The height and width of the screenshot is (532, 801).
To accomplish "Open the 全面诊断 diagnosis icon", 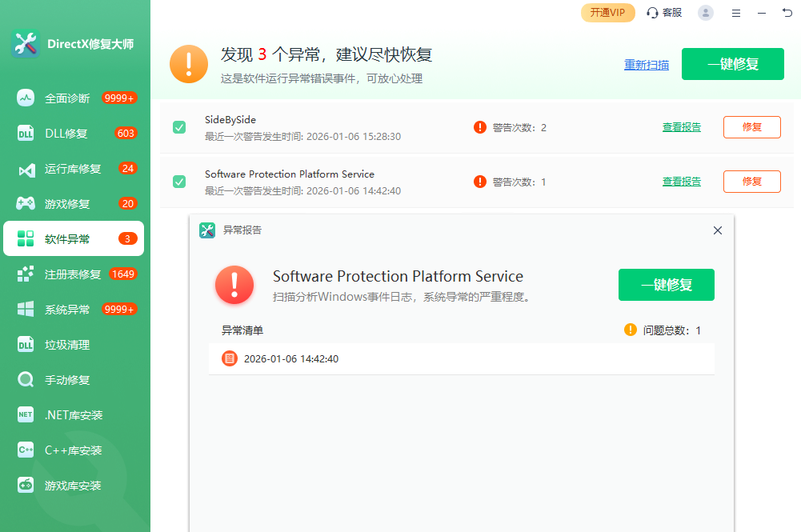I will [26, 98].
